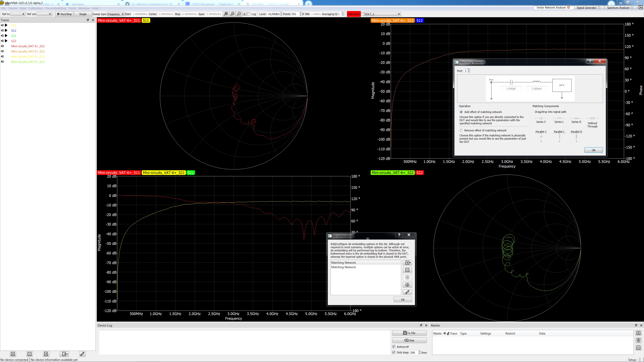The height and width of the screenshot is (362, 644).
Task: Click the Series L matching component
Action: [559, 120]
